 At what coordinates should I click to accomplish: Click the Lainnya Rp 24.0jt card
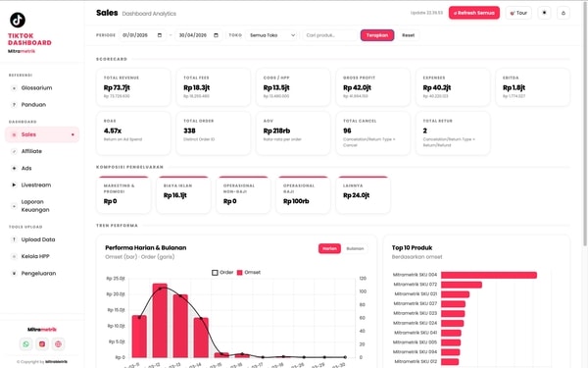coord(363,195)
